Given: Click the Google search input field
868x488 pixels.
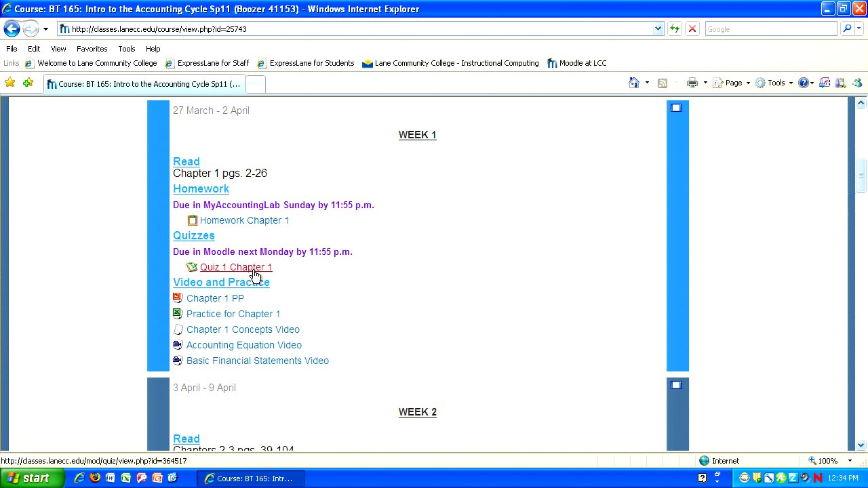Looking at the screenshot, I should (770, 29).
